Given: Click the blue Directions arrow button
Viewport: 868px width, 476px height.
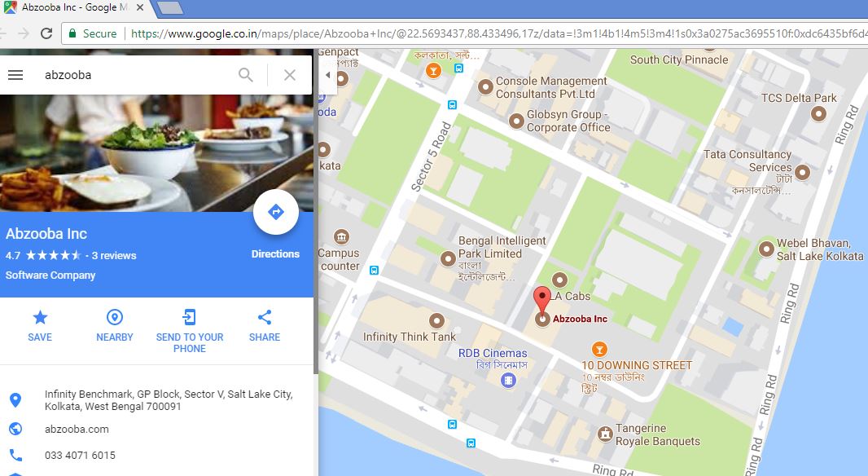Looking at the screenshot, I should (276, 212).
